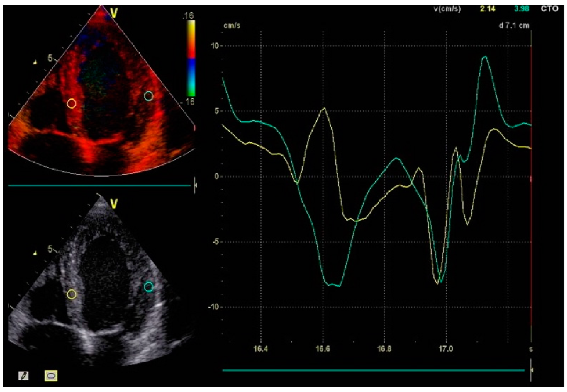Click focus triangle marker beside color image
The width and height of the screenshot is (567, 392).
pyautogui.click(x=35, y=63)
